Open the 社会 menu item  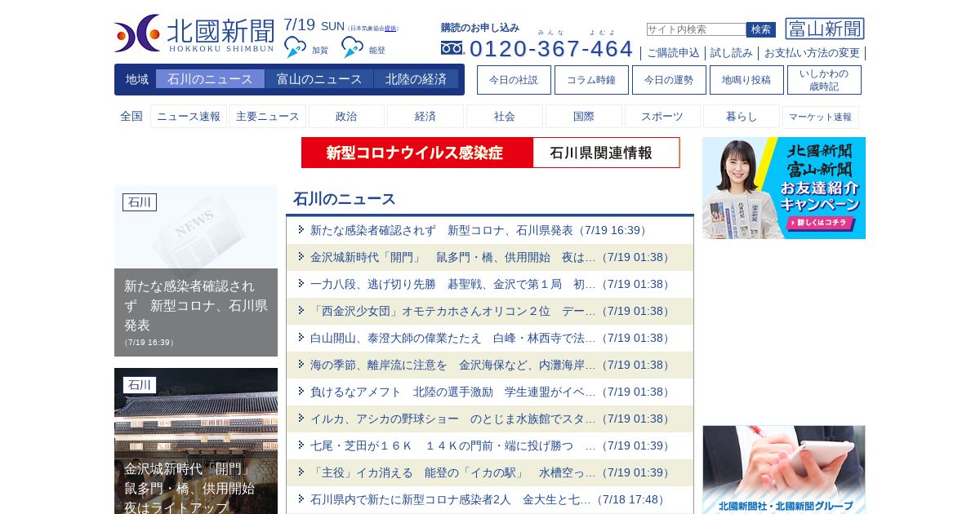click(x=505, y=117)
